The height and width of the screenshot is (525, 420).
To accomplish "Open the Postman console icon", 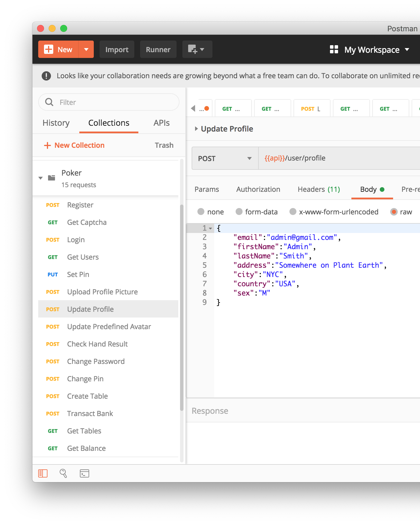I will point(84,473).
